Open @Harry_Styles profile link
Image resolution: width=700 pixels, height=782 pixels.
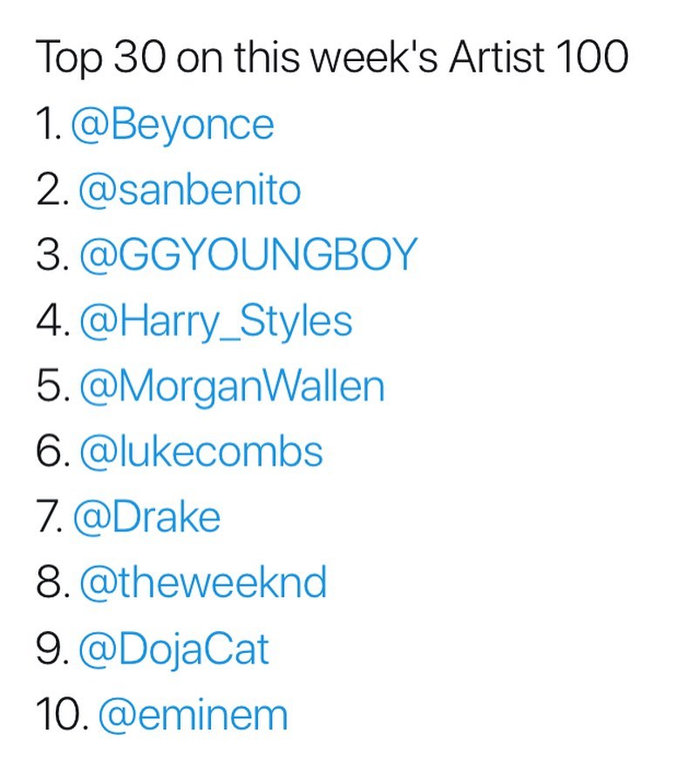(x=215, y=321)
